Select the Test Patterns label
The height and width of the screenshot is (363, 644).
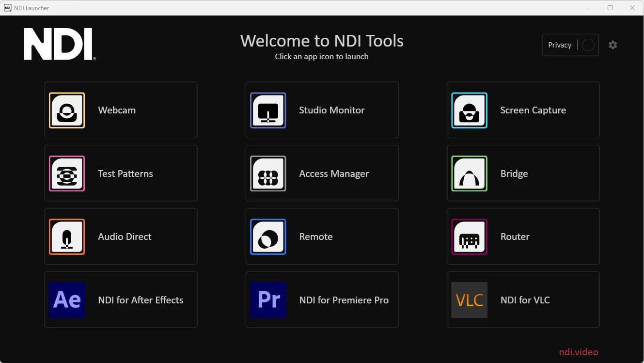tap(126, 174)
